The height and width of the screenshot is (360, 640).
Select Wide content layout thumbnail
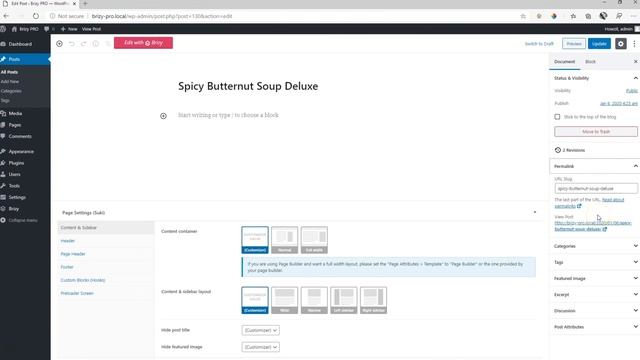(x=284, y=300)
